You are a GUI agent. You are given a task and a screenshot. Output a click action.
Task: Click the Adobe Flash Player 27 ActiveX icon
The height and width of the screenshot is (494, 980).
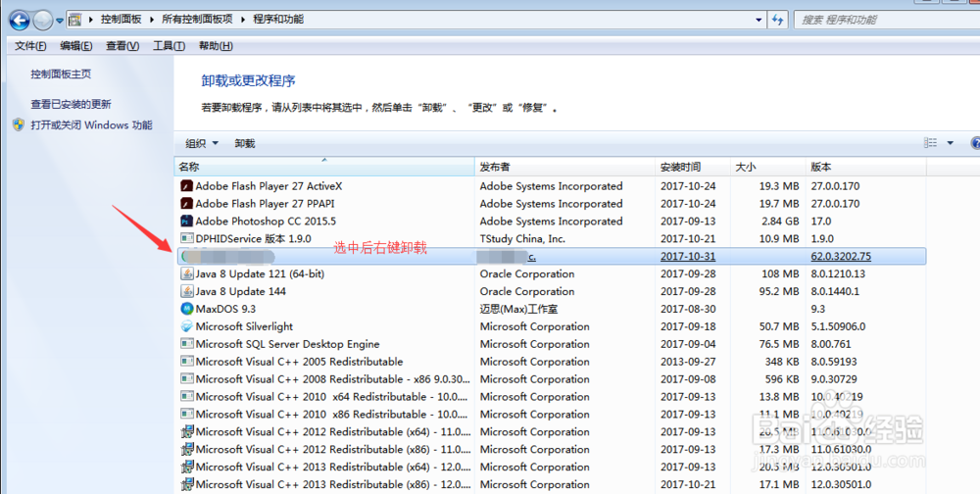(186, 185)
